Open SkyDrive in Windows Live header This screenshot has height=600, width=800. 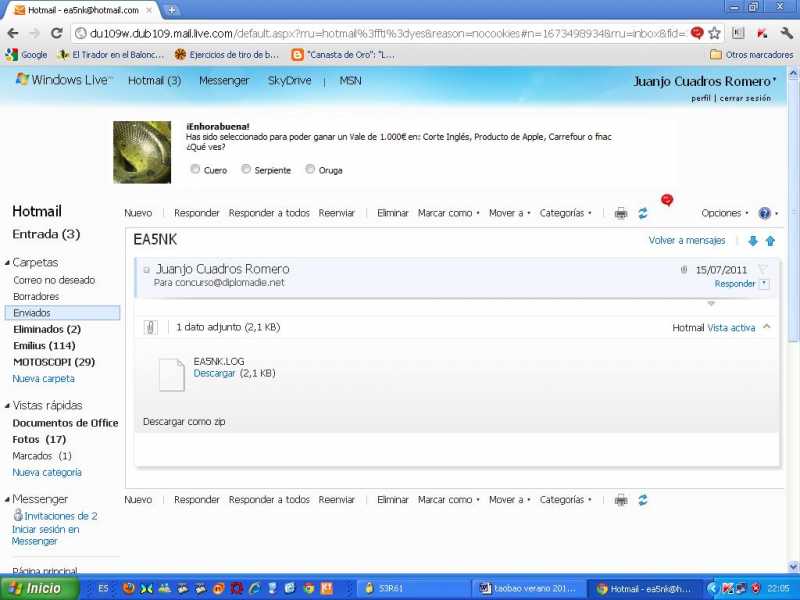click(x=289, y=81)
